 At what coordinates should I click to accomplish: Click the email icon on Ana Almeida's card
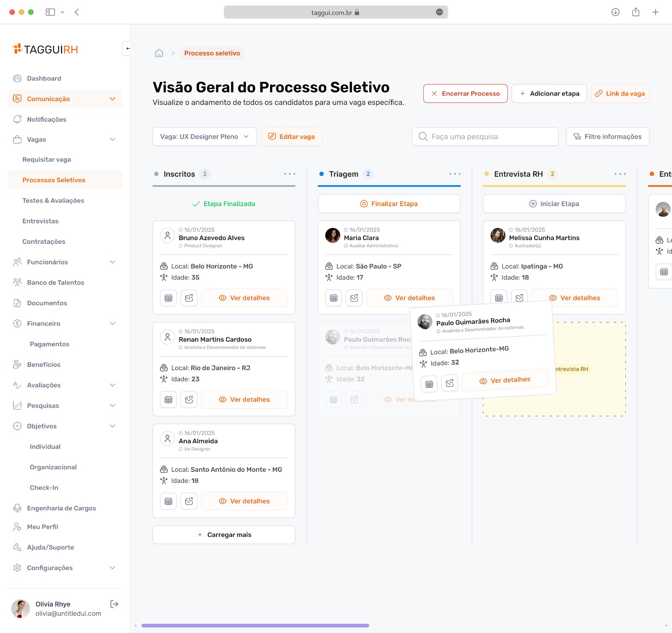point(189,501)
